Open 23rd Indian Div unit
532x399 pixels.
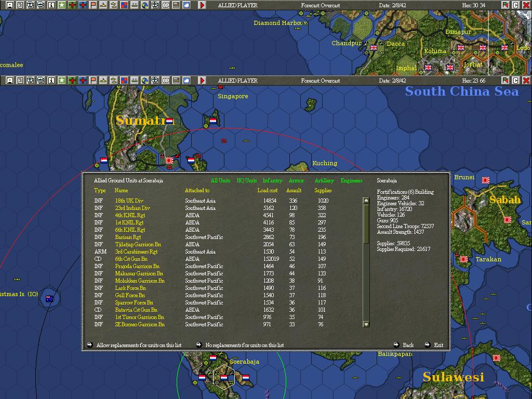tap(132, 208)
